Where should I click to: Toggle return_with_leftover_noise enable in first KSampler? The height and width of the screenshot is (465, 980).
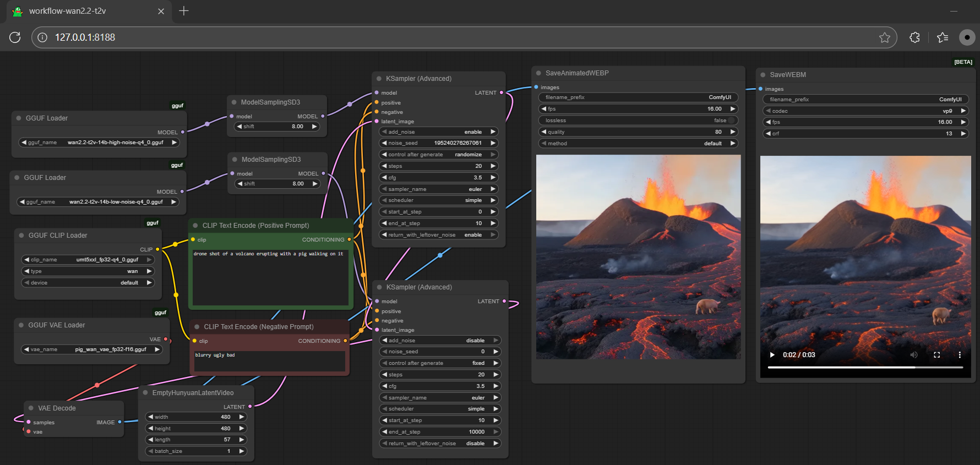pos(438,235)
